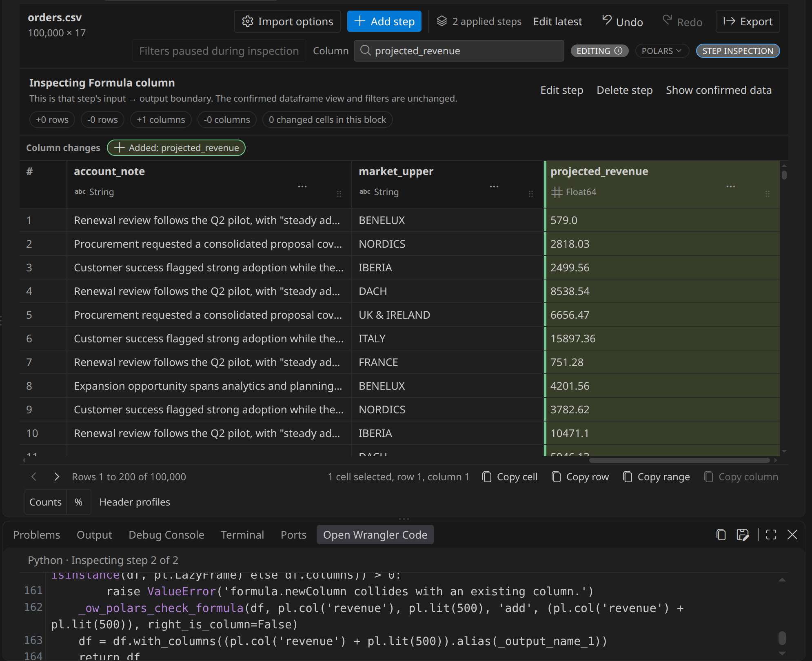Click the Add step button

pyautogui.click(x=384, y=21)
